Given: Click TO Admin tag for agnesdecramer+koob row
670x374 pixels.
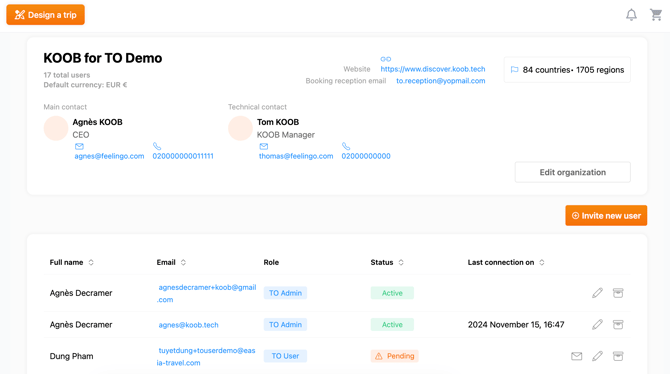Looking at the screenshot, I should [285, 293].
